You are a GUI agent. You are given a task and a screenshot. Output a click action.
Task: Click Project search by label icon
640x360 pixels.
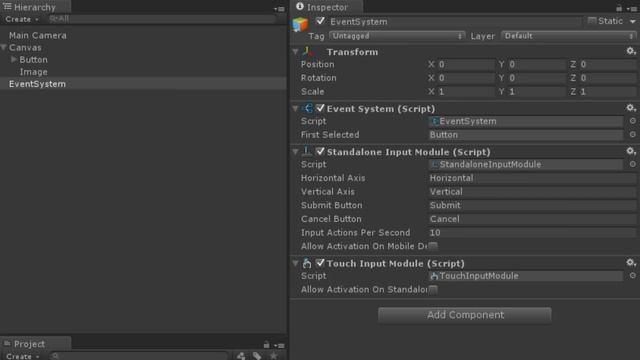(257, 356)
